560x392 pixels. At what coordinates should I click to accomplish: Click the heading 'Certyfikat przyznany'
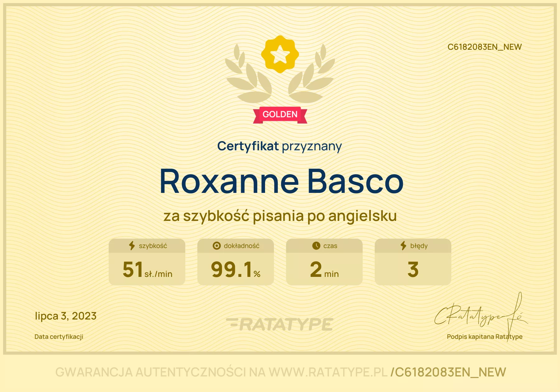click(280, 146)
